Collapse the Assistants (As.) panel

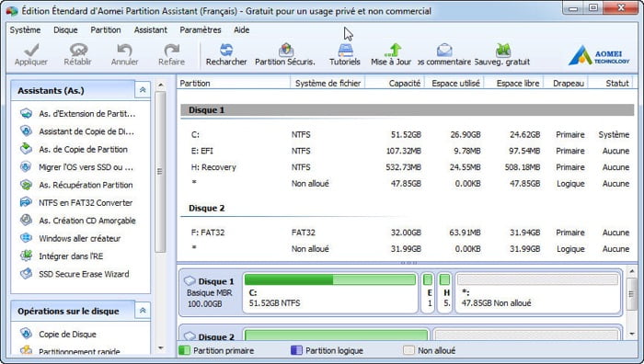point(143,90)
